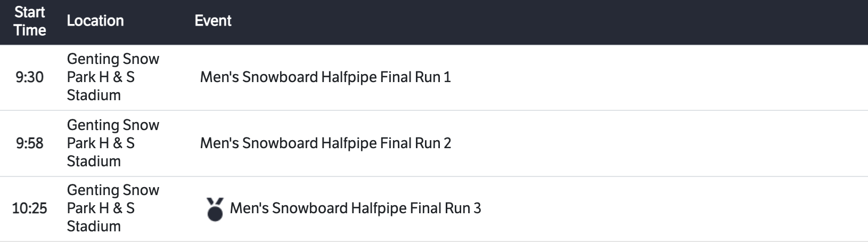Select the 9:30 start time cell

click(30, 77)
